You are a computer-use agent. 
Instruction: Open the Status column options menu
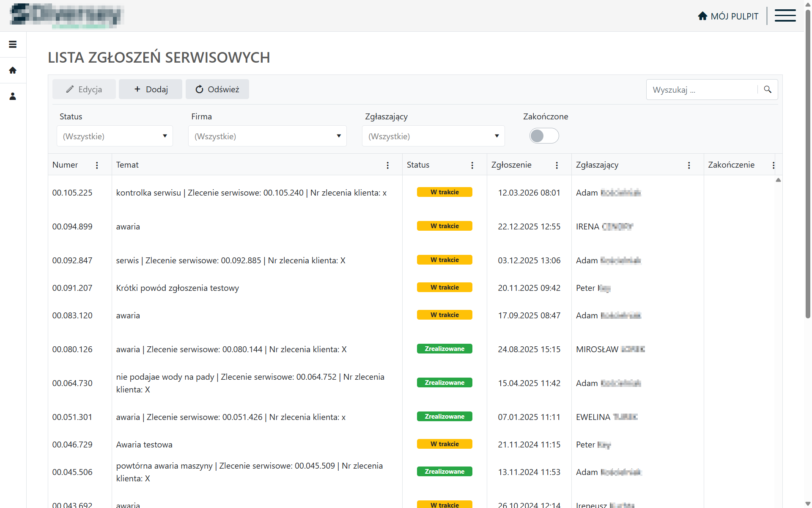[x=472, y=166]
